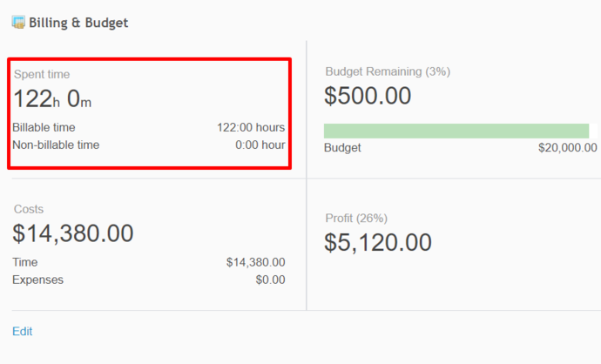Select the 0:00 hour non-billable value

point(260,145)
